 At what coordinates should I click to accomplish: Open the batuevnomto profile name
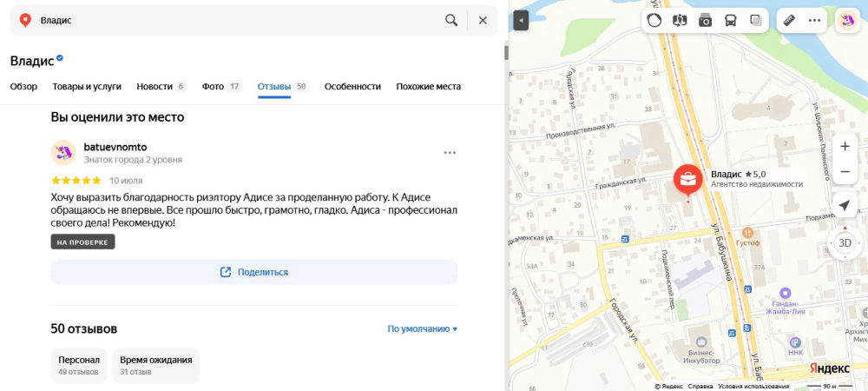[115, 147]
